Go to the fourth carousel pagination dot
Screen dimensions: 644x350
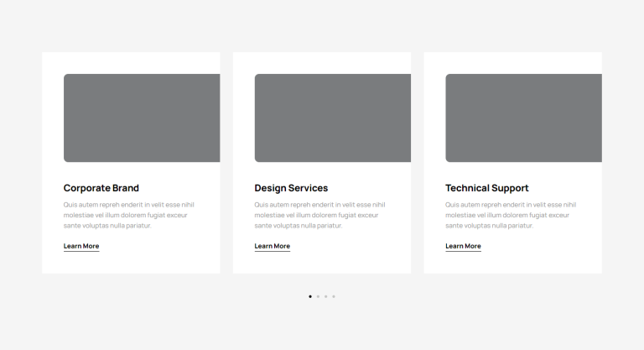[334, 296]
